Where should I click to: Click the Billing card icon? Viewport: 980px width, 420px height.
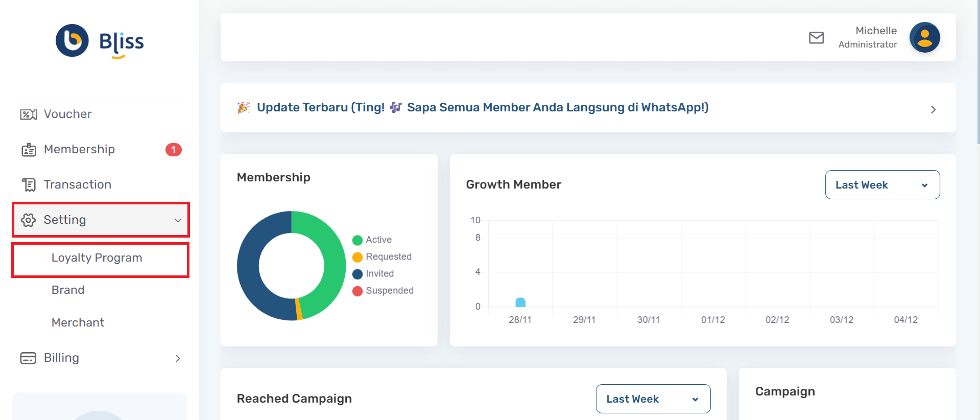[x=29, y=358]
